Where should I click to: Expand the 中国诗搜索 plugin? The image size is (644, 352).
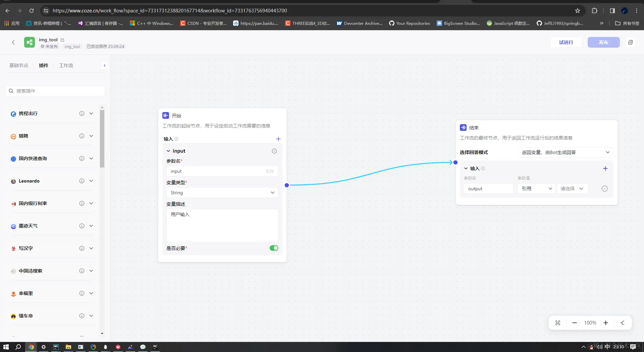click(x=91, y=271)
